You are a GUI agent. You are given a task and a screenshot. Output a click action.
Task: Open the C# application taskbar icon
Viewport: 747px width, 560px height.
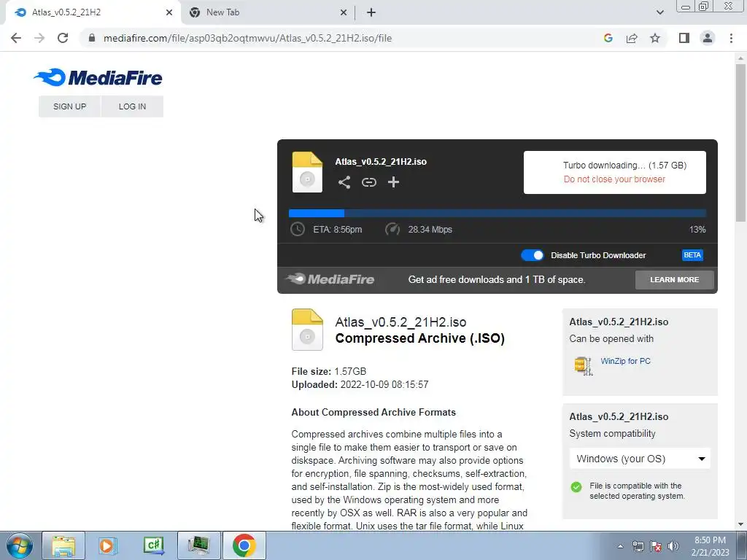click(x=153, y=545)
